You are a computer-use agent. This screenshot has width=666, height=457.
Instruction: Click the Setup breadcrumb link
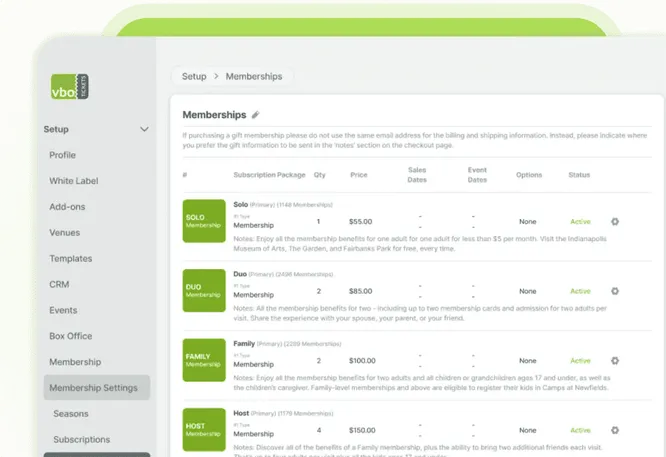pos(194,76)
